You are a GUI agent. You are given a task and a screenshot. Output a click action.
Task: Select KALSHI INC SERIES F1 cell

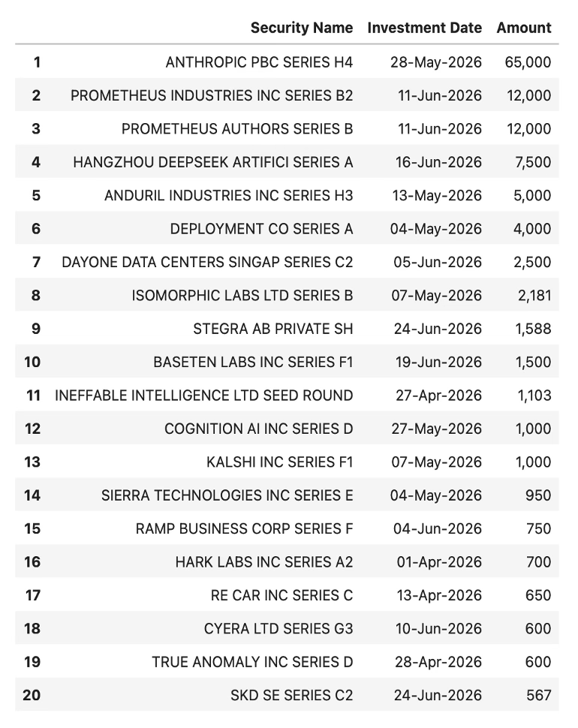280,462
